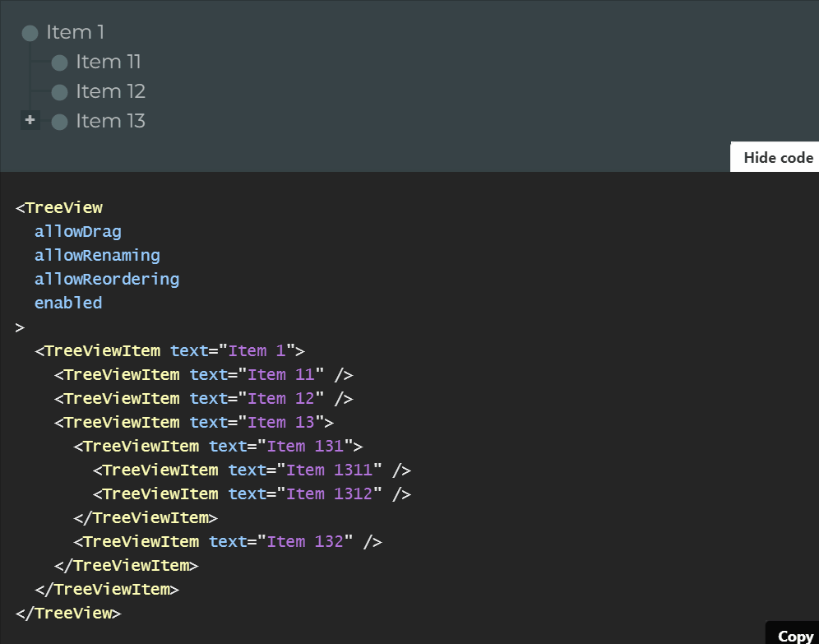Click the allowDrag attribute in the code
The width and height of the screenshot is (819, 644).
pos(77,231)
